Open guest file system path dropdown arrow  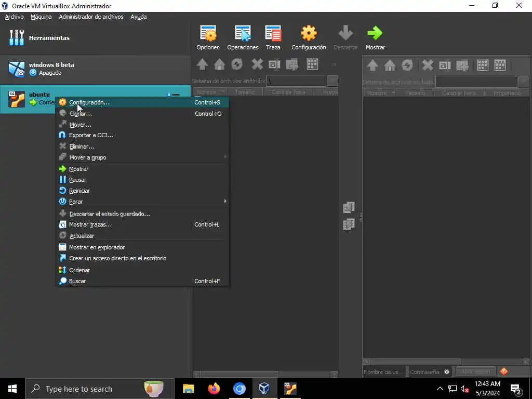[x=524, y=82]
